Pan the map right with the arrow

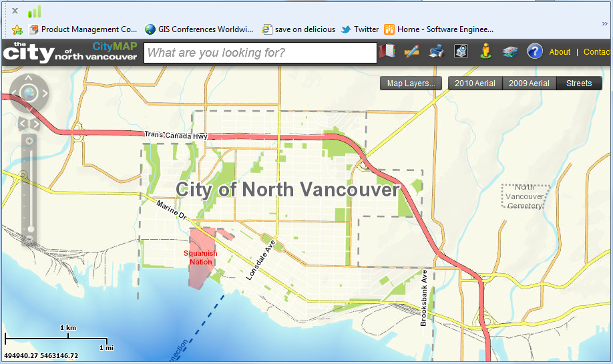point(45,93)
